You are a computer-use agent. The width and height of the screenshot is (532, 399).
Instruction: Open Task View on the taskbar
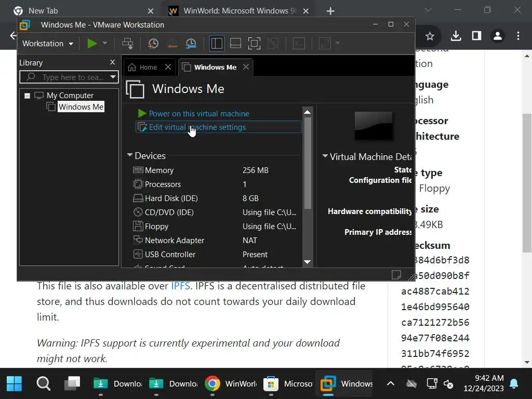tap(72, 384)
